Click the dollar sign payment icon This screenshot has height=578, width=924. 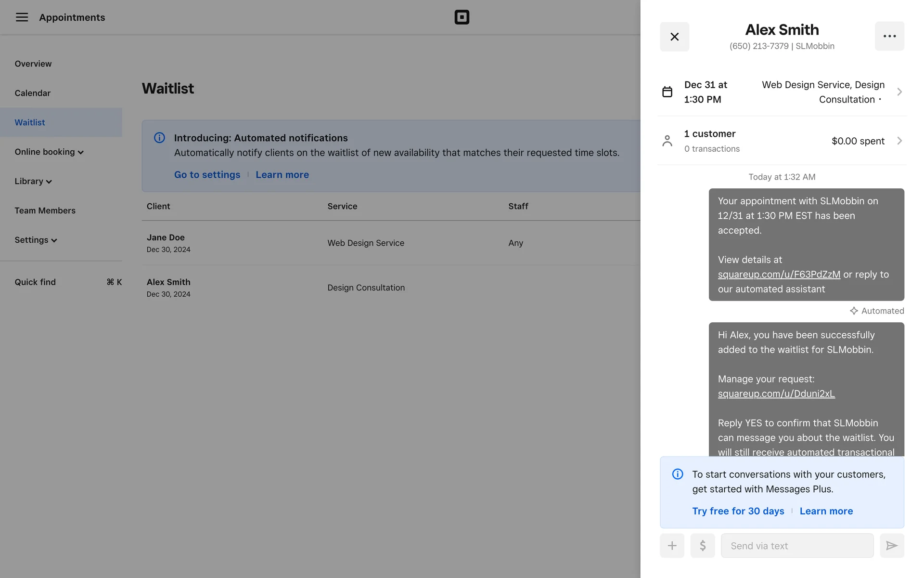coord(703,546)
